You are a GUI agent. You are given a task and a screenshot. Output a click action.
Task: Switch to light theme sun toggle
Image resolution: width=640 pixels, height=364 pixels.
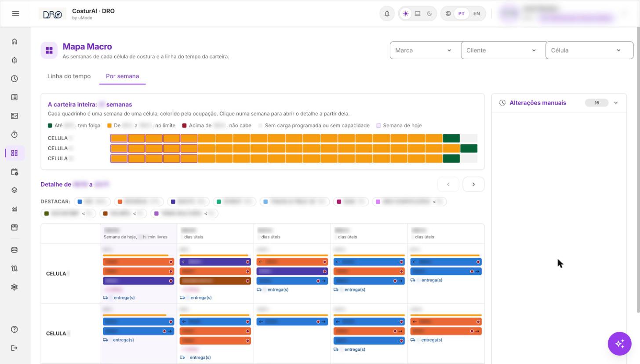(405, 14)
